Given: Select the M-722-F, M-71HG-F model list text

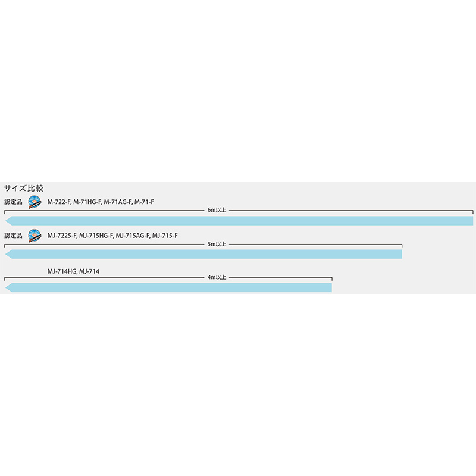Looking at the screenshot, I should point(101,202).
